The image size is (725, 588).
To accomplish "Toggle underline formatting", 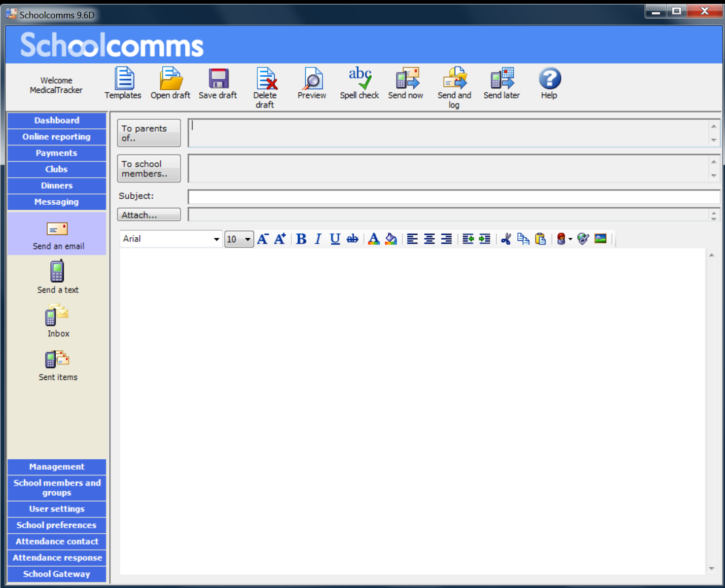I will (x=335, y=239).
